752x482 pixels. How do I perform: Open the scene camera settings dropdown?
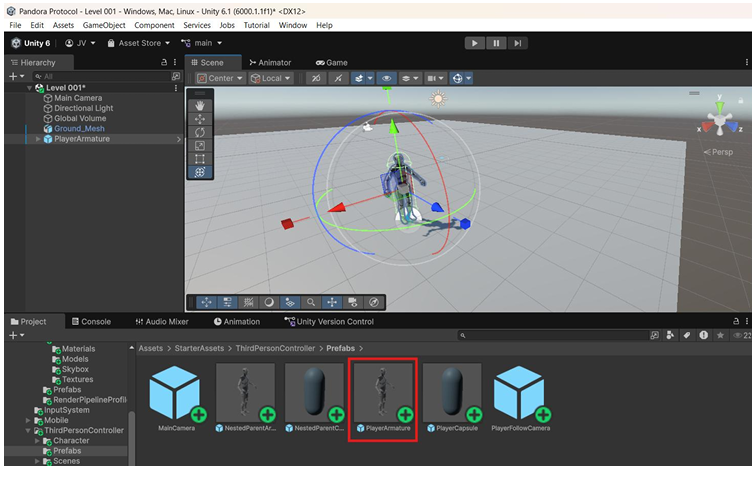coord(435,78)
